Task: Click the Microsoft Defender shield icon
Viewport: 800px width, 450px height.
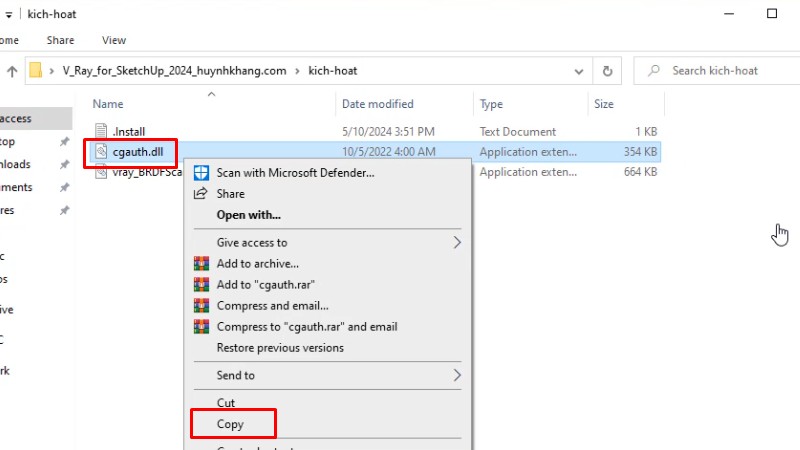Action: (x=201, y=173)
